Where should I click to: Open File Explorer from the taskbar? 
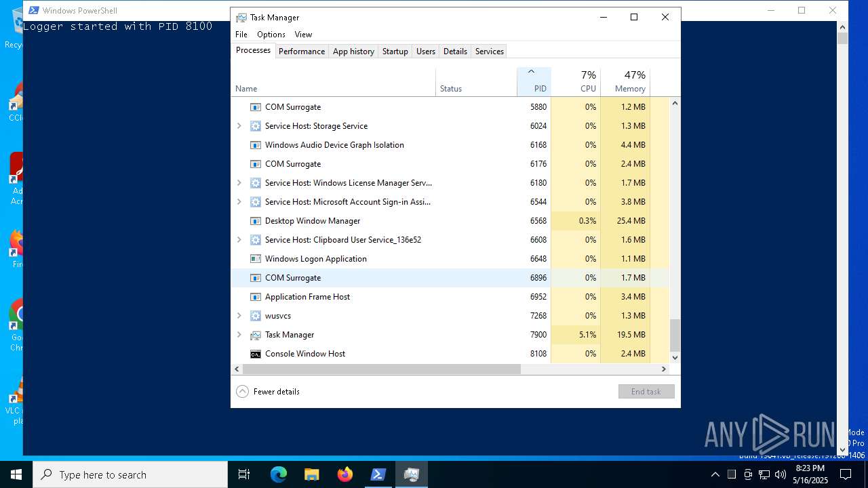pos(311,474)
